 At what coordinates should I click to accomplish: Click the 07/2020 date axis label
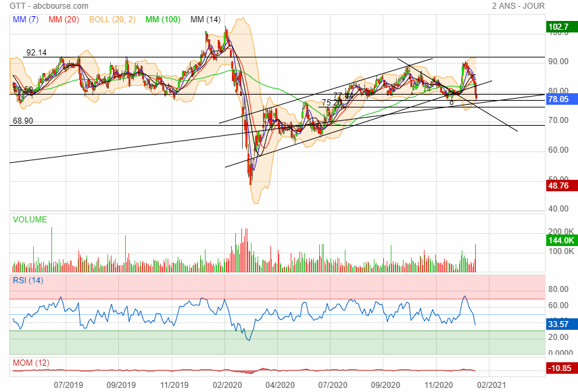(x=333, y=385)
